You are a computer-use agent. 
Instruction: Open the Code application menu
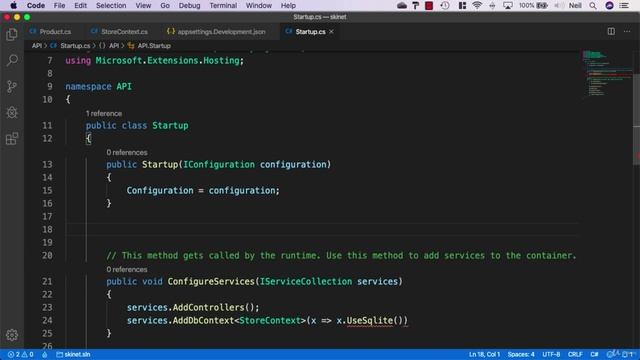pyautogui.click(x=36, y=5)
